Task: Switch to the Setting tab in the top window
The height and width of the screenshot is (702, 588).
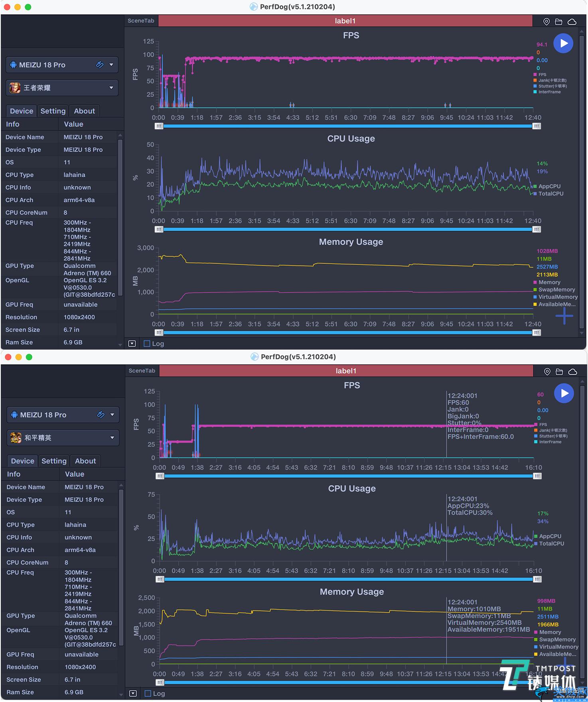Action: pyautogui.click(x=53, y=111)
